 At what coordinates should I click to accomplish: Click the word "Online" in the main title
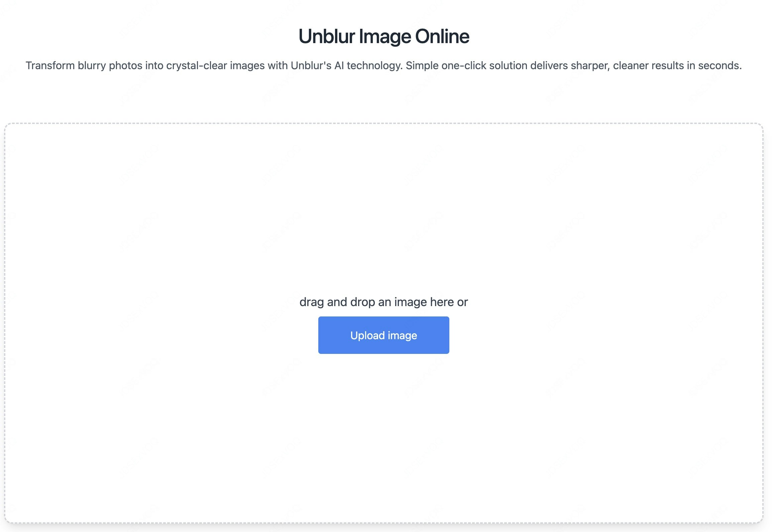[x=442, y=36]
